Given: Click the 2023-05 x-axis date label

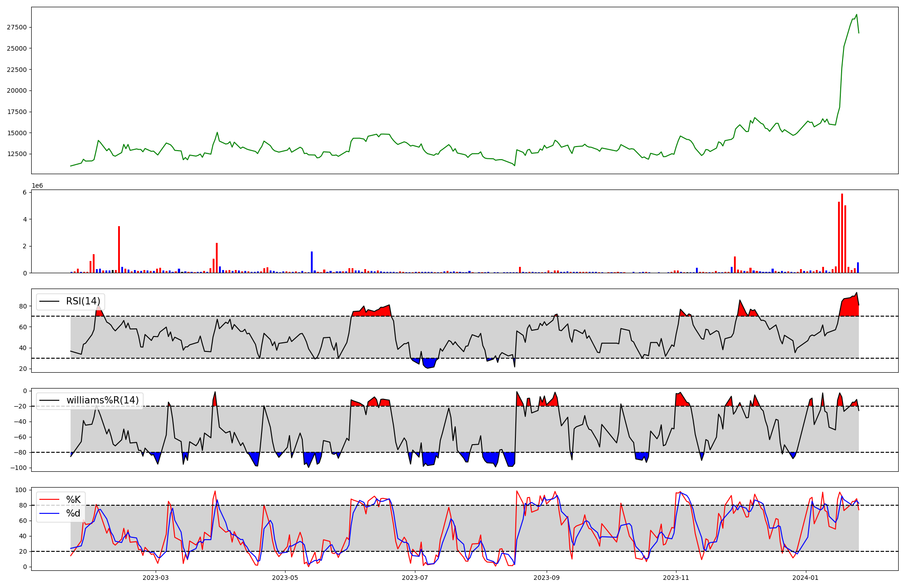Looking at the screenshot, I should (x=285, y=578).
